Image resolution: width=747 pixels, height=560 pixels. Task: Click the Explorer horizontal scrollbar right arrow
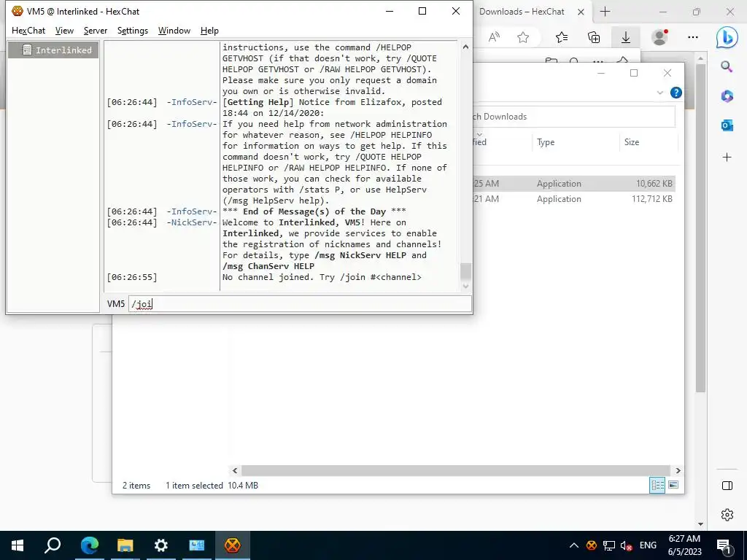[678, 470]
